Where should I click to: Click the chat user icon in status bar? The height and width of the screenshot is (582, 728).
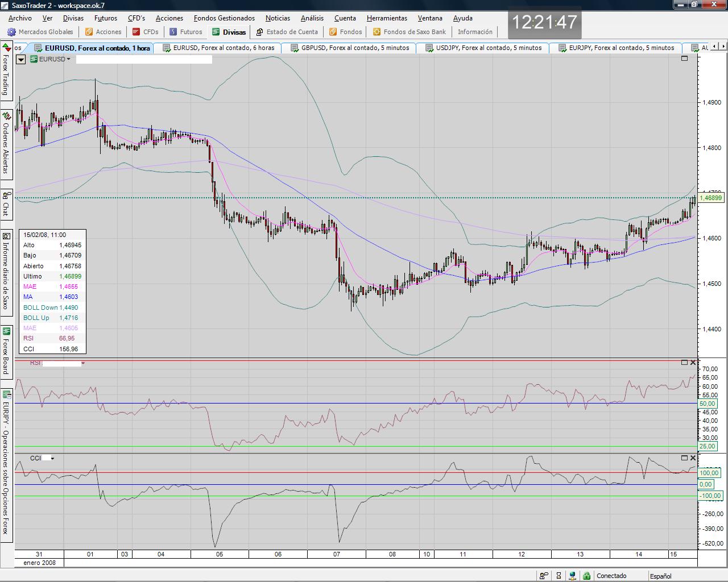click(544, 576)
